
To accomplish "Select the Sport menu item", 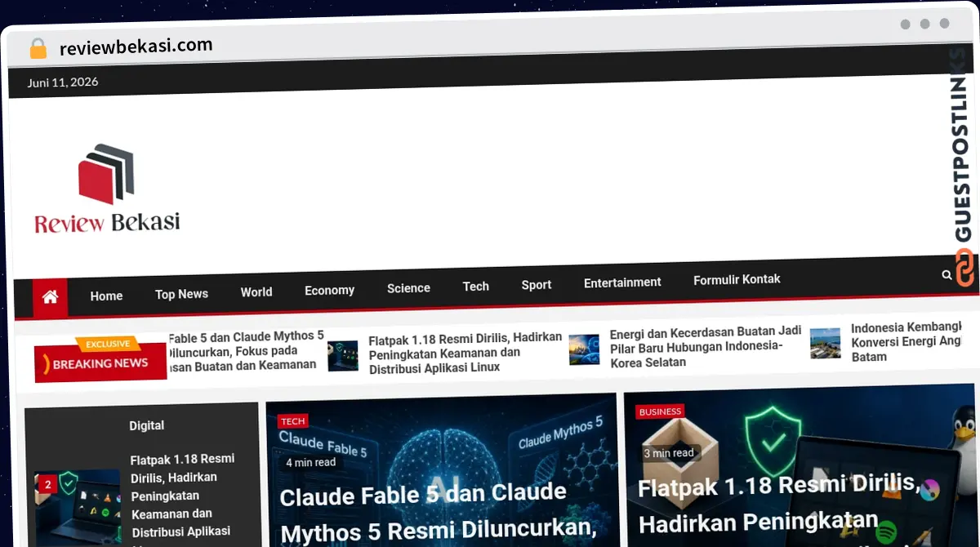I will tap(537, 285).
